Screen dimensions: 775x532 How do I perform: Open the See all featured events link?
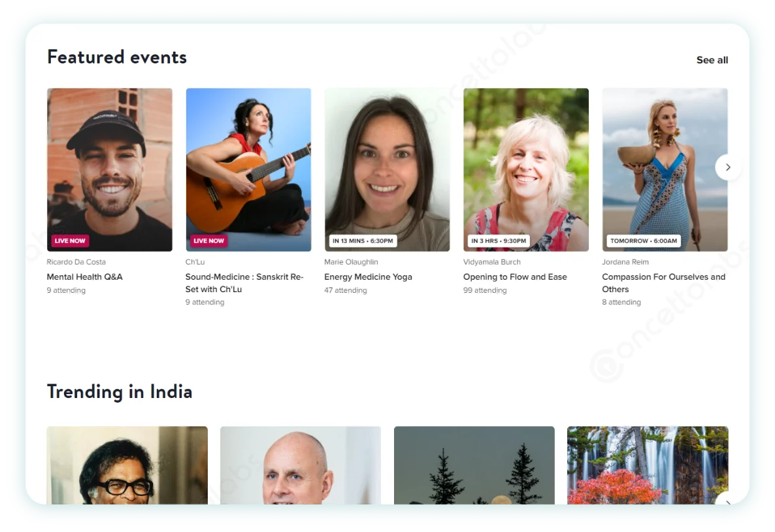[x=712, y=60]
